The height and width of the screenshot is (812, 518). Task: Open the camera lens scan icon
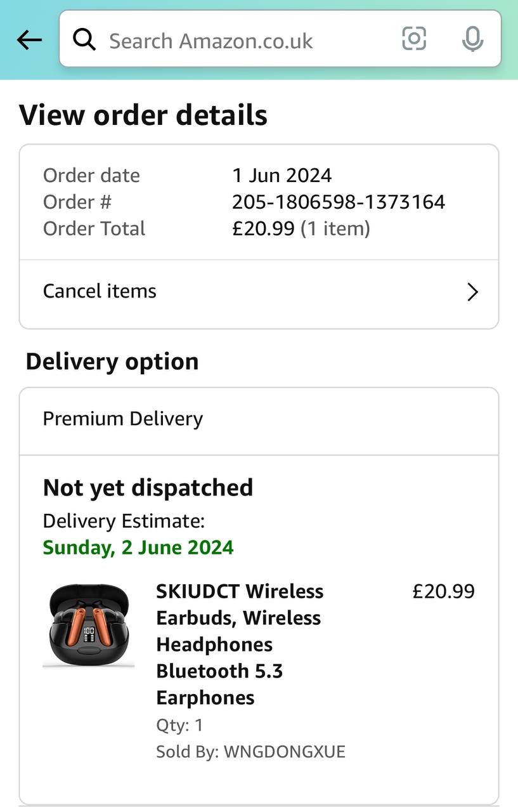tap(414, 39)
